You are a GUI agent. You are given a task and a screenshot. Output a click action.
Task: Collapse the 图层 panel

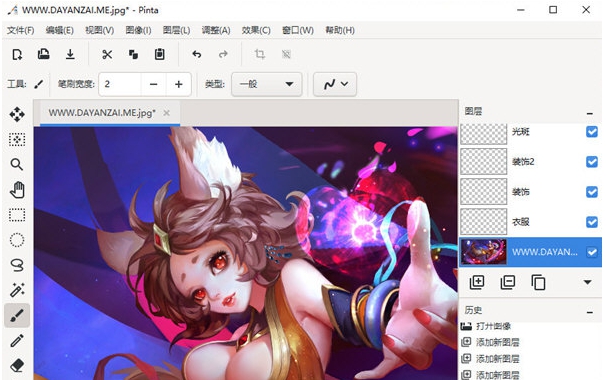pos(589,114)
